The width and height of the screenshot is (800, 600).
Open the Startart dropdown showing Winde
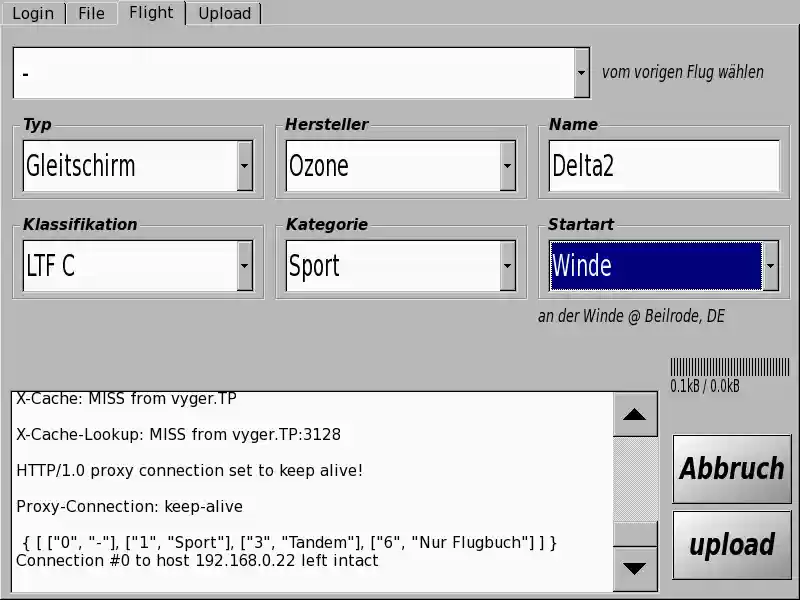(x=770, y=266)
